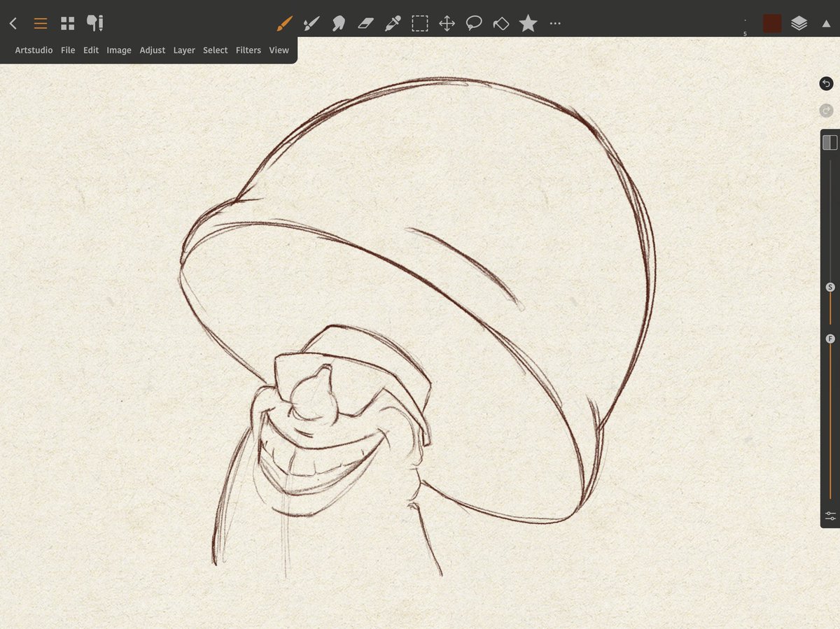Adjust the Flow slider handle F
The height and width of the screenshot is (629, 840).
click(x=830, y=339)
